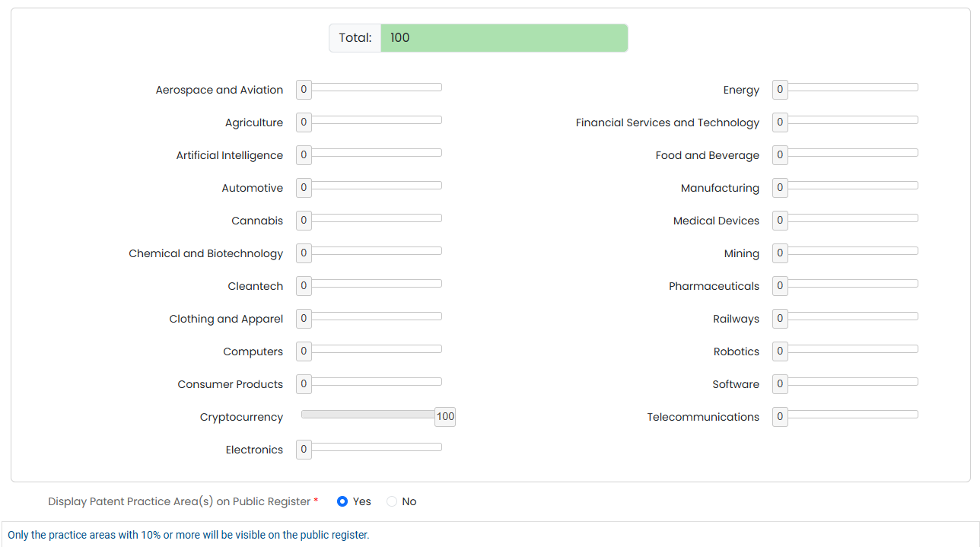
Task: Click the Cleantech slider track
Action: (x=377, y=284)
